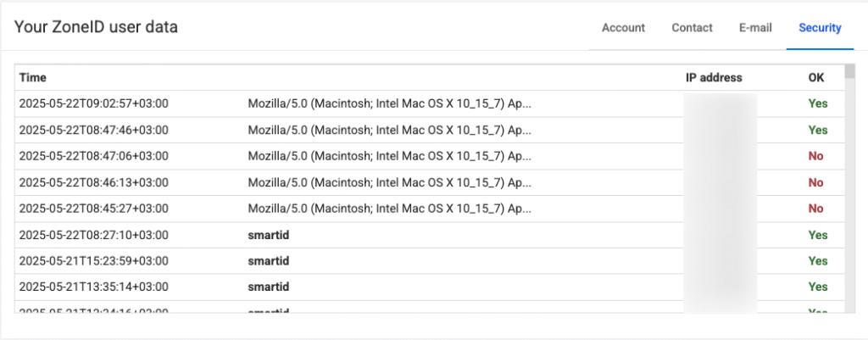
Task: Select the failed login at 2025-05-22T08:47:06
Action: [x=94, y=156]
